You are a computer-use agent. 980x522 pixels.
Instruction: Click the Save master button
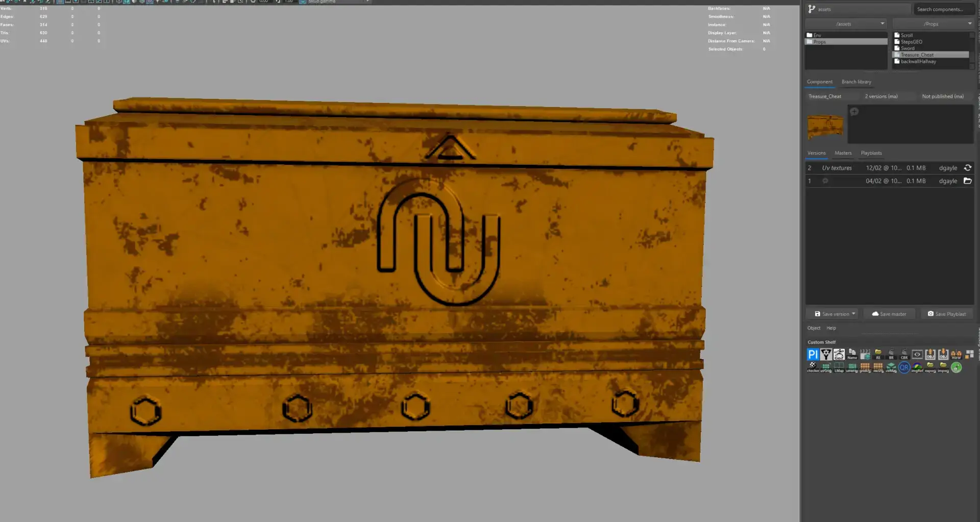tap(889, 314)
